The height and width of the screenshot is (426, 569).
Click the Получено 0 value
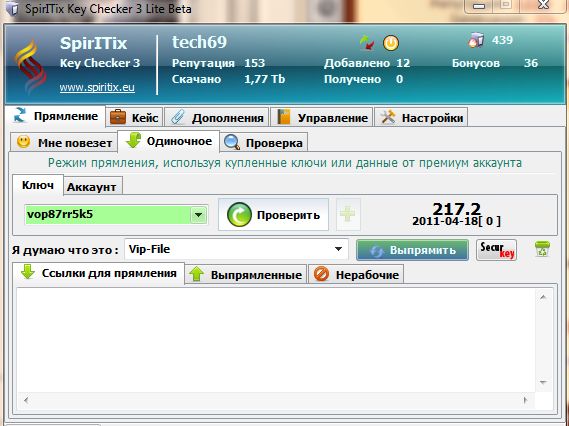(399, 79)
